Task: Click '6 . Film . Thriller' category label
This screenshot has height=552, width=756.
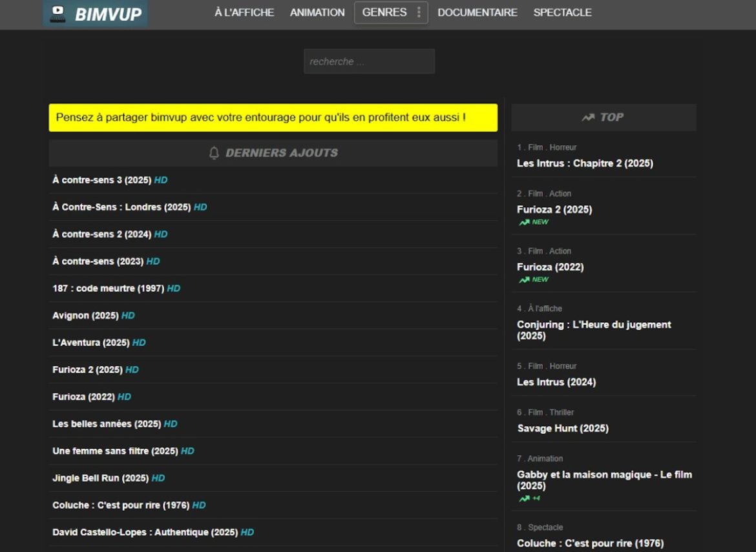Action: click(x=545, y=413)
